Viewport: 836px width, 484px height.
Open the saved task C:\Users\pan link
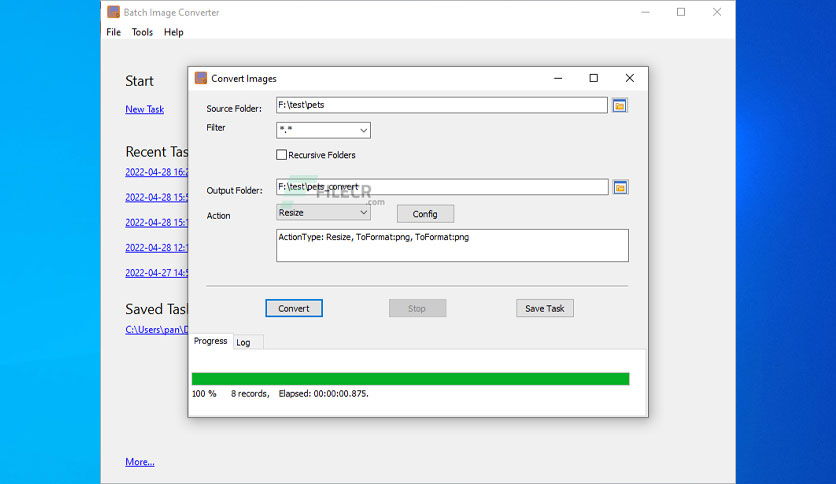(x=156, y=329)
